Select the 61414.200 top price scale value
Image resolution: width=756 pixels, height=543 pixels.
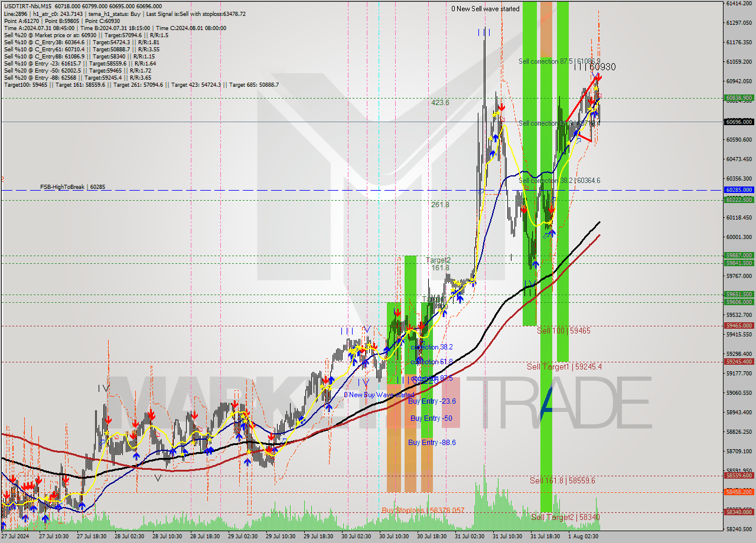pyautogui.click(x=738, y=4)
